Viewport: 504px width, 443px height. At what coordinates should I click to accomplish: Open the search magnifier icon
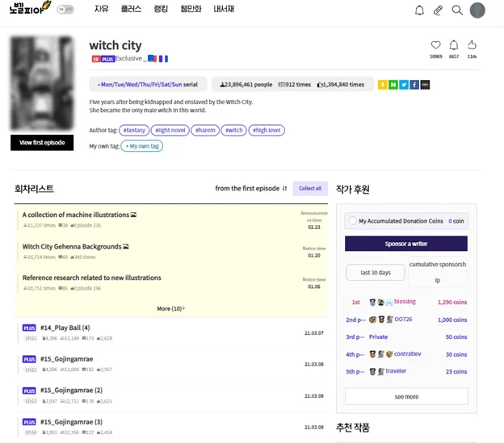[x=457, y=10]
